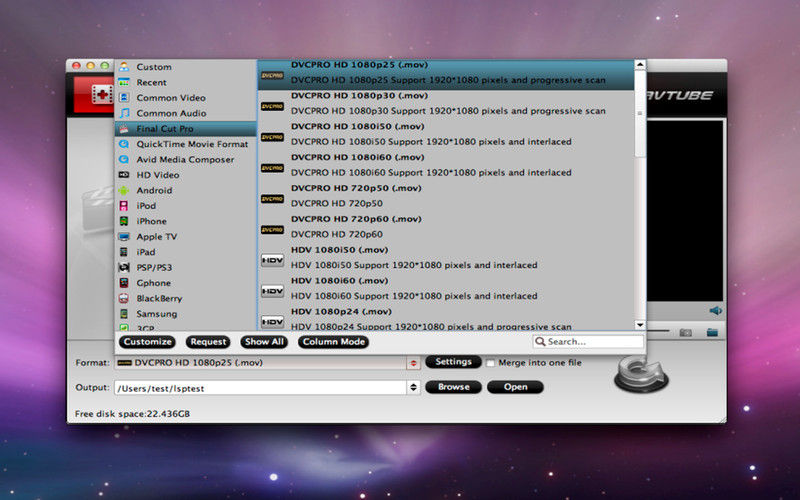
Task: Choose DVCPRO HD 720p50 (.mov) preset
Action: [446, 198]
